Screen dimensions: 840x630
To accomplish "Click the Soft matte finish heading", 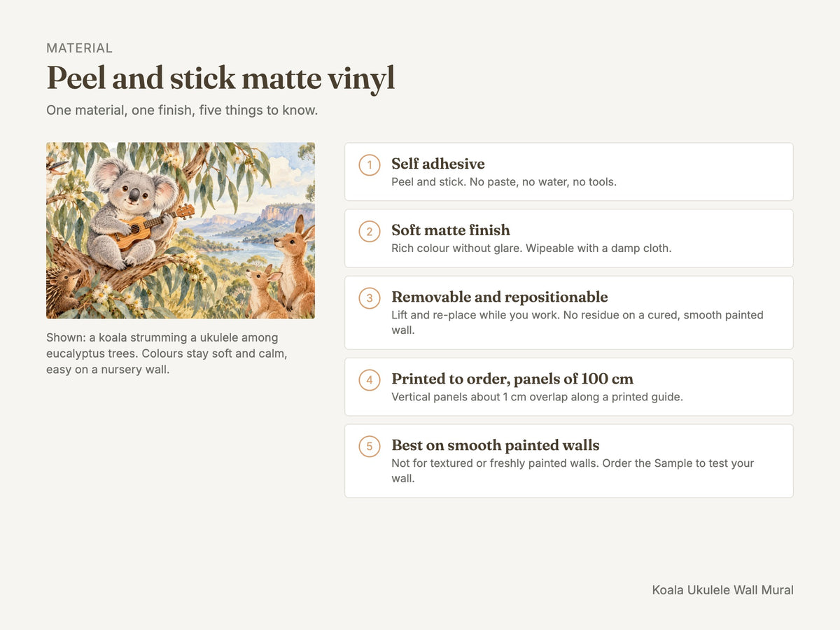I will click(451, 230).
